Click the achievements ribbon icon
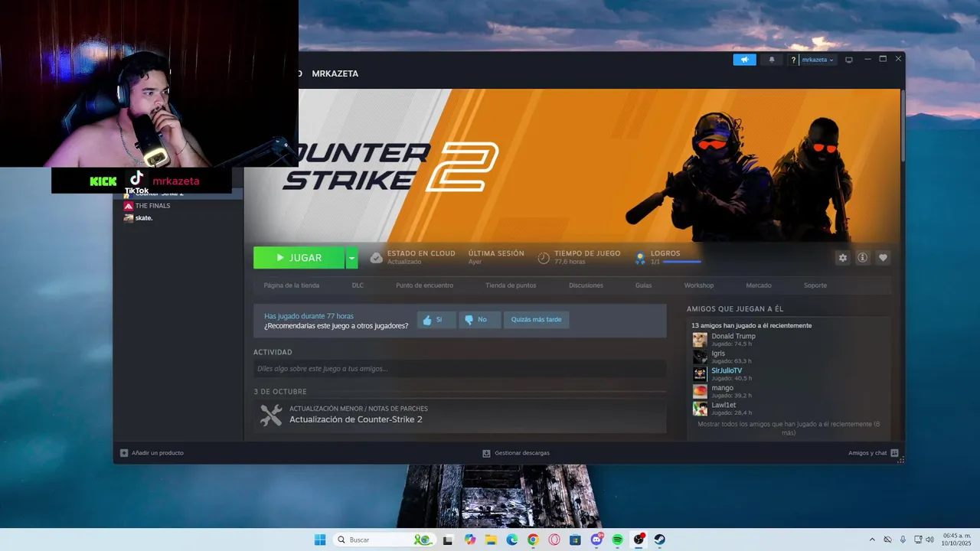The height and width of the screenshot is (551, 980). [x=640, y=258]
